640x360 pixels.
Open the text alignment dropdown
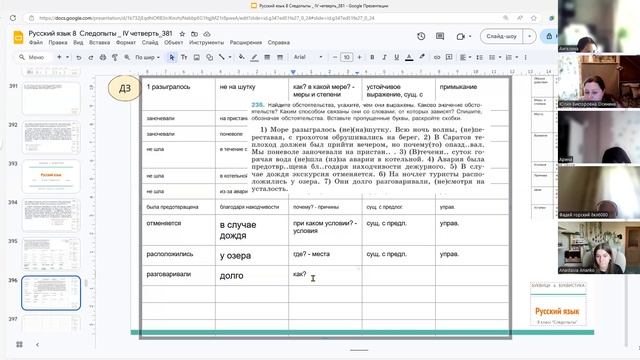[x=465, y=58]
